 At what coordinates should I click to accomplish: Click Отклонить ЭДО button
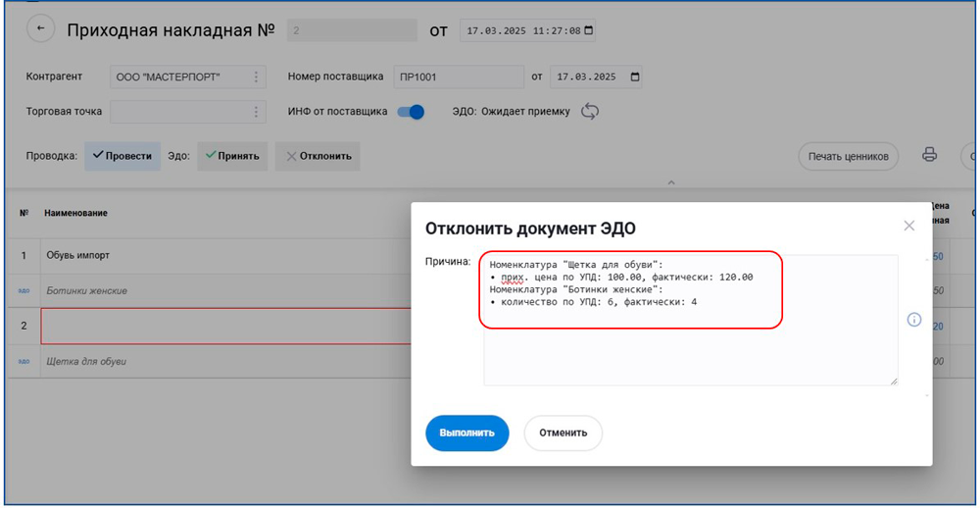tap(318, 156)
